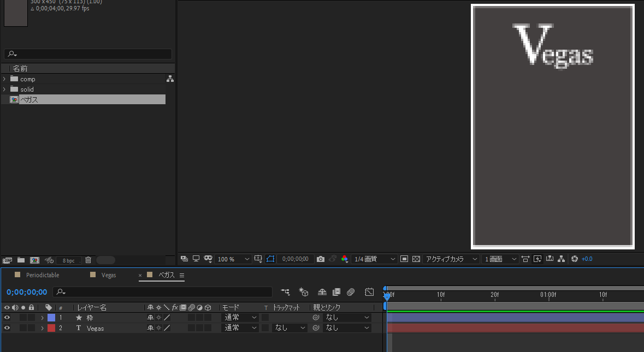Screen dimensions: 644x352
Task: Open parent link dropdown for Vegas layer
Action: pos(347,328)
